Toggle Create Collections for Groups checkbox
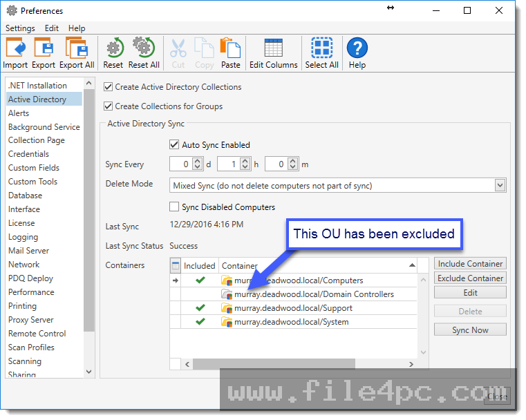The width and height of the screenshot is (526, 420). [x=108, y=106]
